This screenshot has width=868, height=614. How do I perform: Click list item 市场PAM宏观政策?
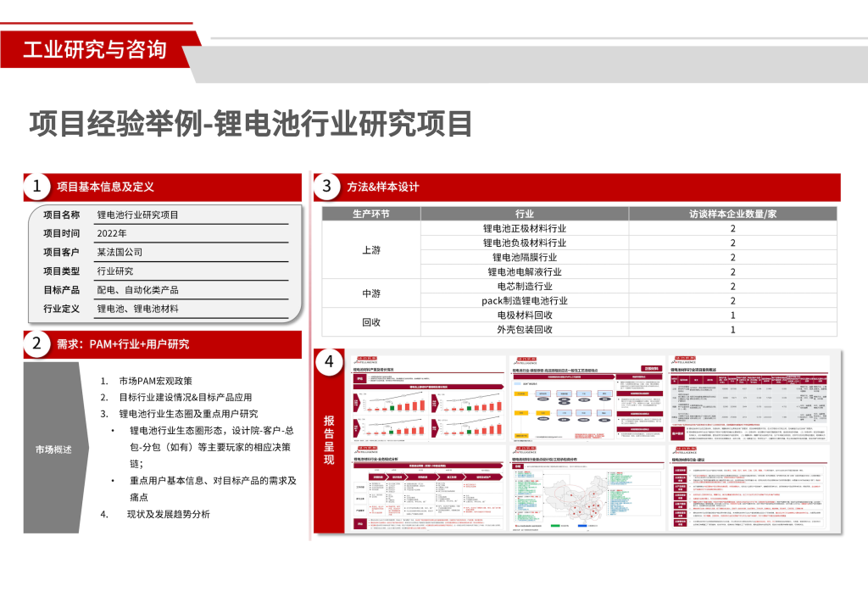156,381
